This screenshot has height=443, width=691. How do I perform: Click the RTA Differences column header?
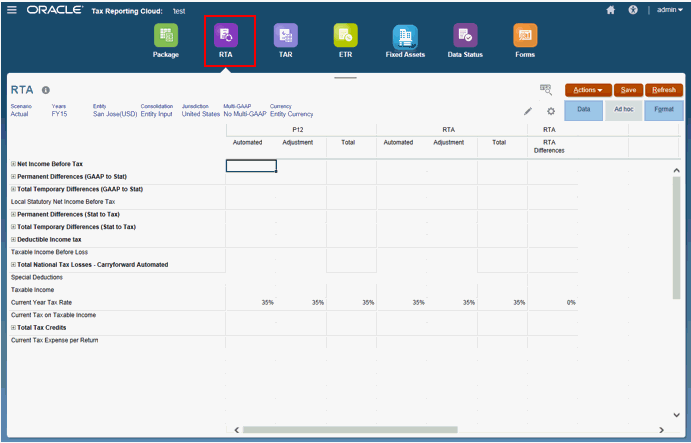549,146
